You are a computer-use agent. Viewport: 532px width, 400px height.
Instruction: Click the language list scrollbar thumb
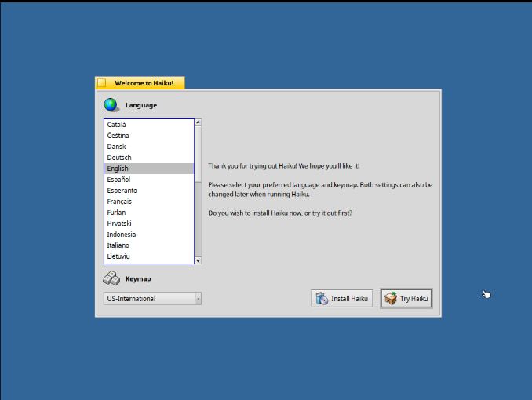(x=199, y=155)
